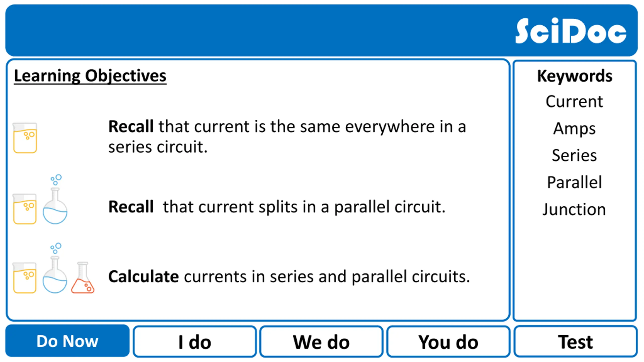Click the Calculate currents objective text

coord(289,277)
